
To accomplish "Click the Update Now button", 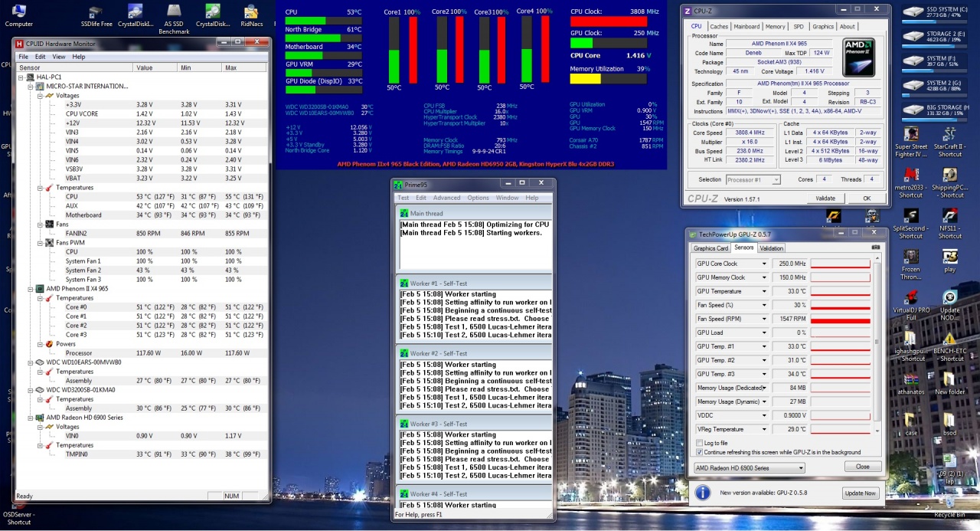I will 860,493.
